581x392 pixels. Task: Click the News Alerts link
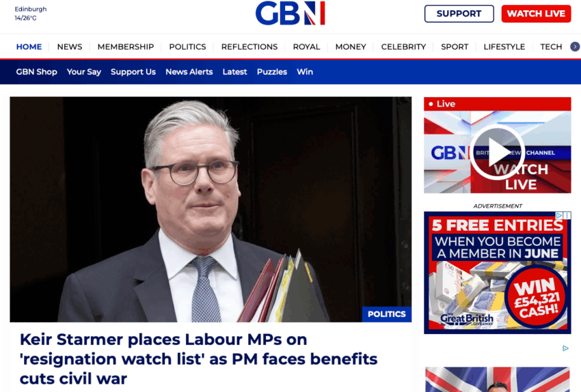[189, 72]
